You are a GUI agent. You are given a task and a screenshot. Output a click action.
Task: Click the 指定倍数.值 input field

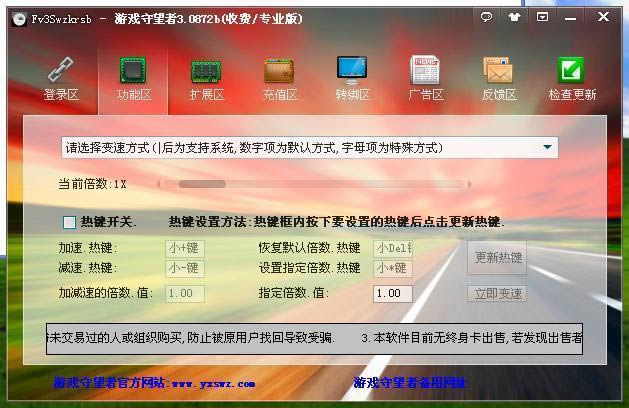point(393,294)
